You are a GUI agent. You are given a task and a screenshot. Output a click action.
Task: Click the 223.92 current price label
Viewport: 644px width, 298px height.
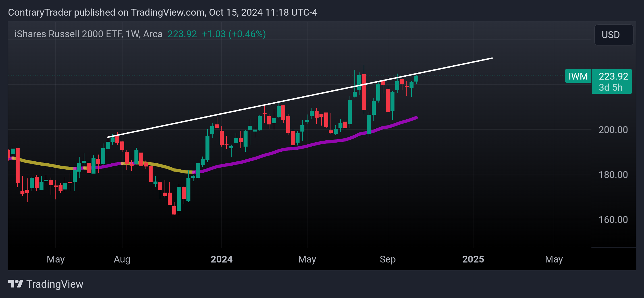613,76
